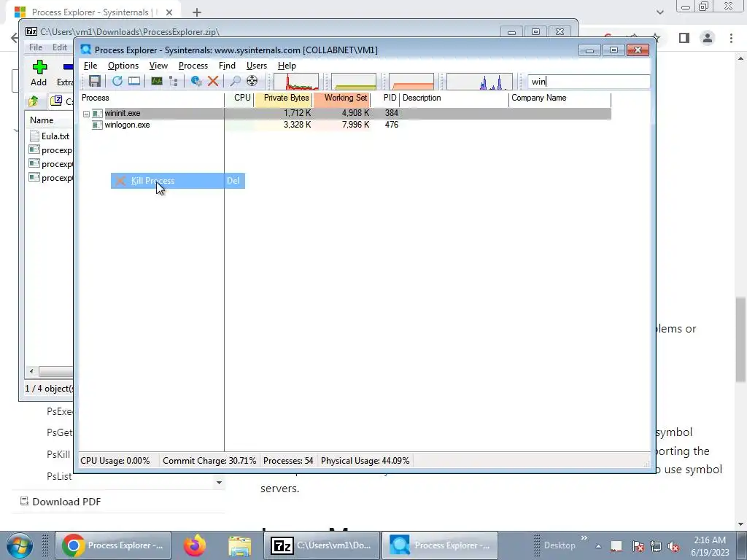
Task: Open the PsList link in the sidebar
Action: pos(59,477)
